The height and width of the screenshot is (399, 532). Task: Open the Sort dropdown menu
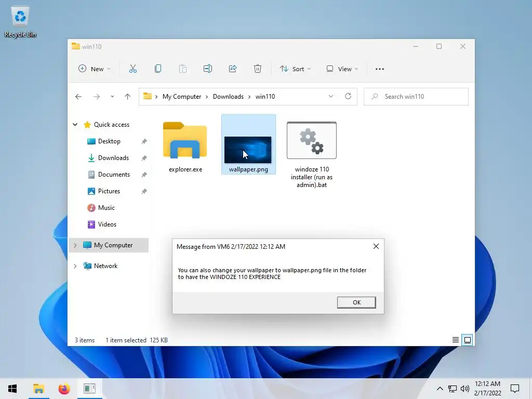[295, 69]
